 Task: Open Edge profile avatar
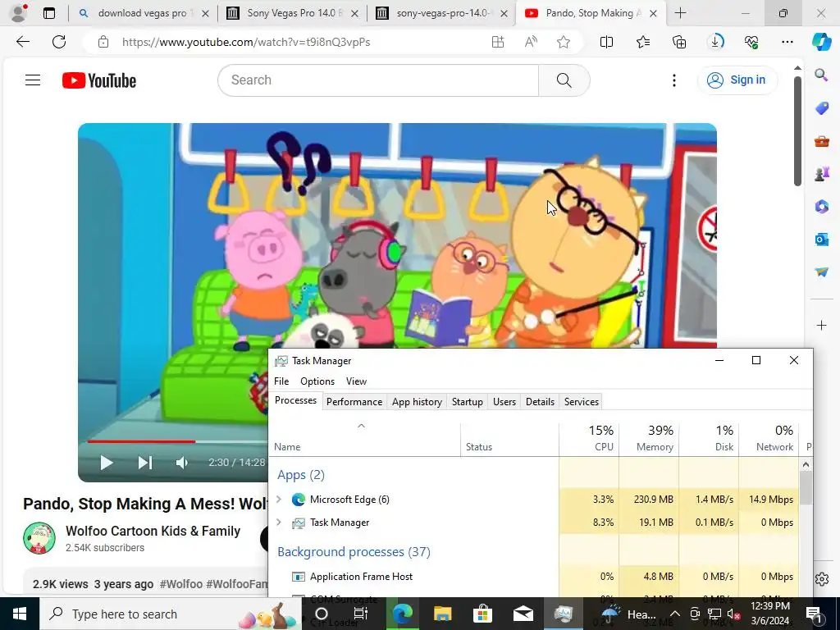[x=19, y=13]
